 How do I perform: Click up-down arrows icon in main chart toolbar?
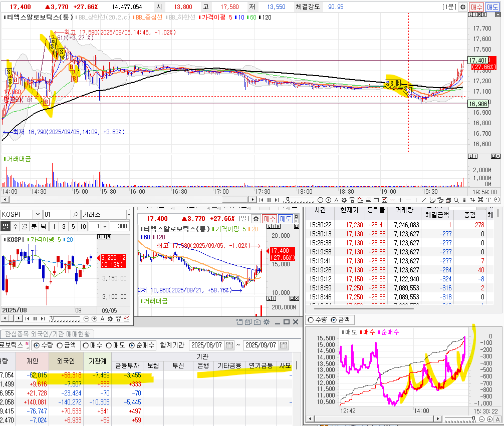[x=472, y=200]
